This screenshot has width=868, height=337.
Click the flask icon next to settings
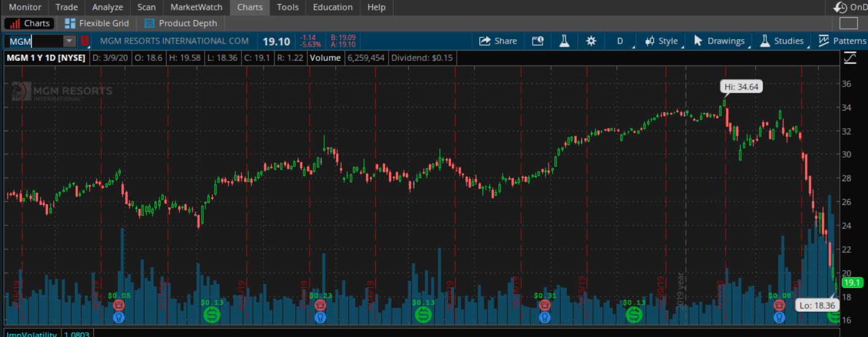[564, 41]
